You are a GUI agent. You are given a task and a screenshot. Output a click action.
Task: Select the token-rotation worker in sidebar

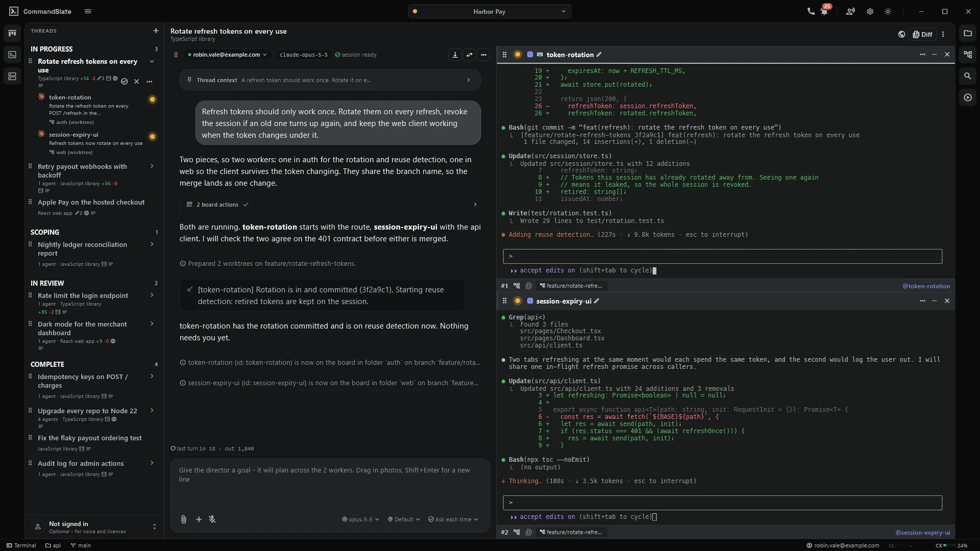97,109
